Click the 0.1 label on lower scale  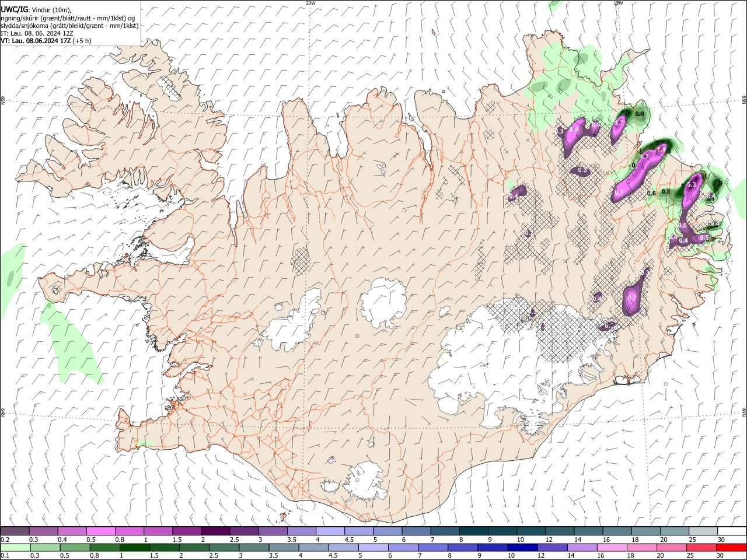click(x=5, y=556)
